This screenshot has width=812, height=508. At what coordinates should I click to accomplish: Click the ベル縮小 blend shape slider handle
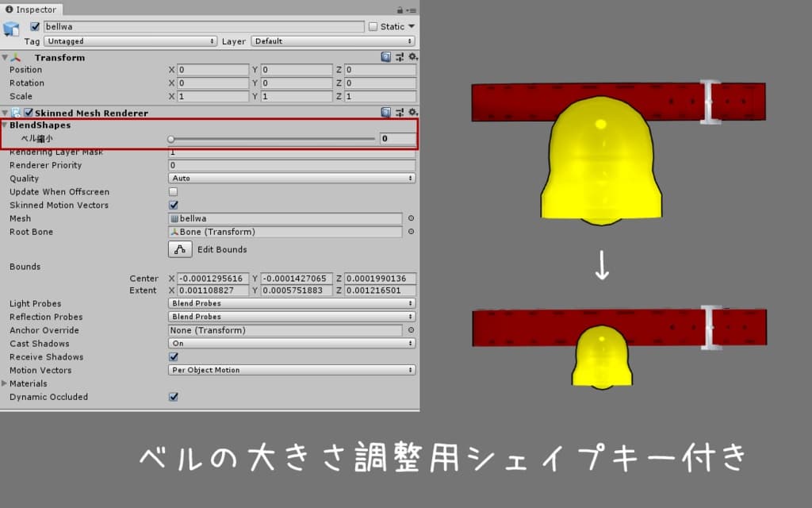171,139
